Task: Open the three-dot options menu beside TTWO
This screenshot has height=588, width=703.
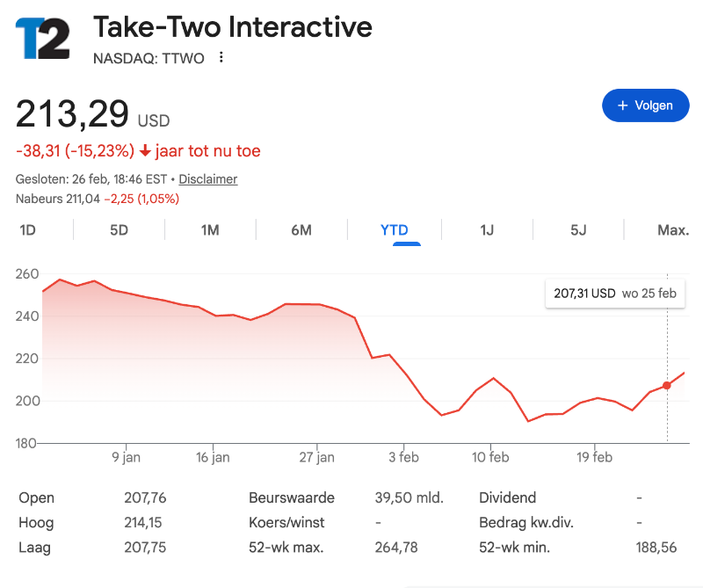Action: pyautogui.click(x=221, y=58)
